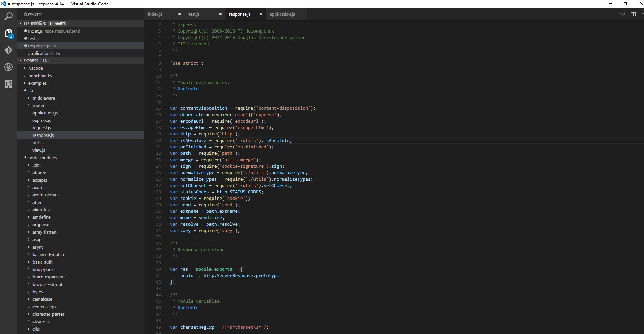The height and width of the screenshot is (334, 644).
Task: Open request.js in the lib folder
Action: coord(81,128)
